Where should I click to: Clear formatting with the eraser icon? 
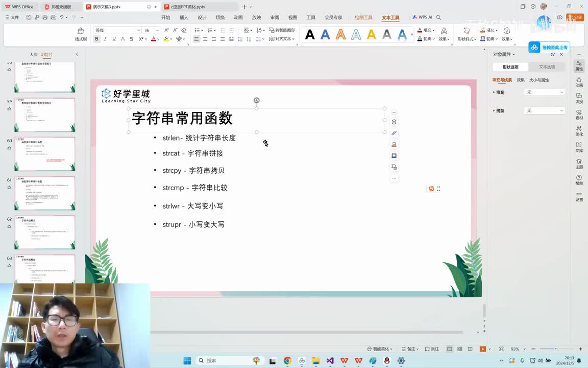point(184,30)
